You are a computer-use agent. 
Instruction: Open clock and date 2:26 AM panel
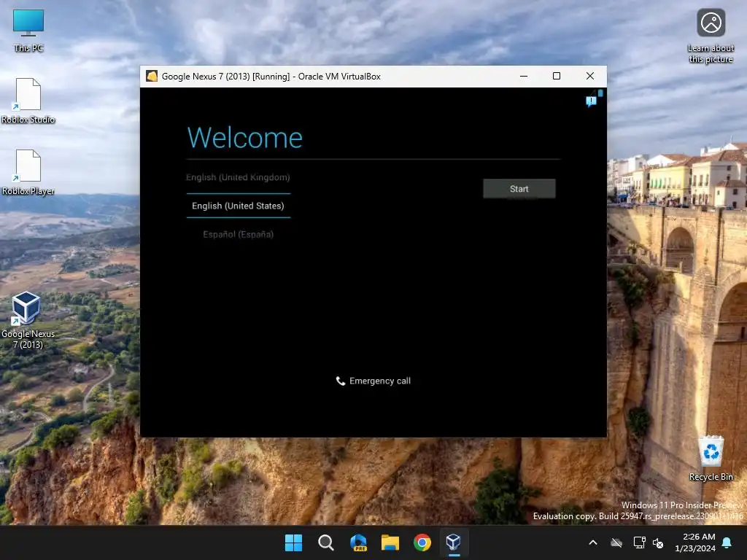(x=695, y=542)
